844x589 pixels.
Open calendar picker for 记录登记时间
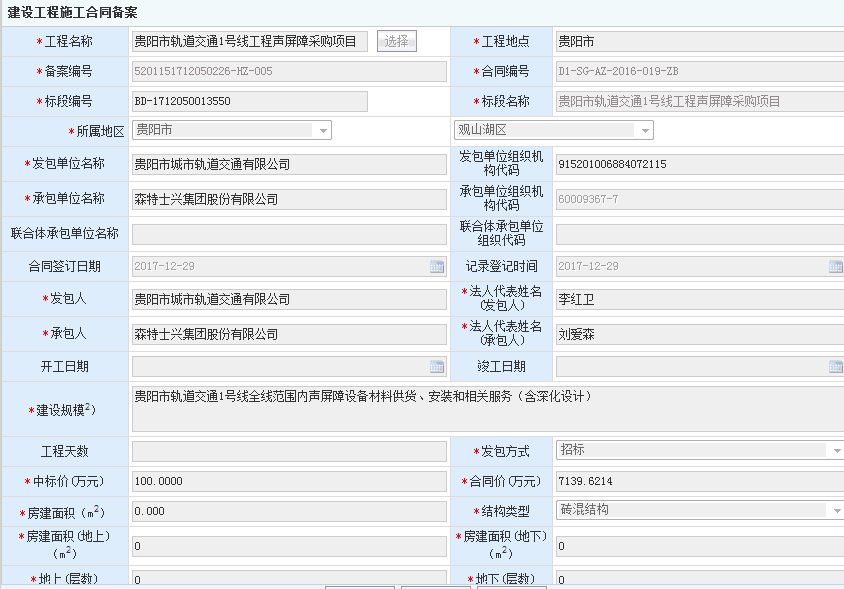[x=836, y=267]
